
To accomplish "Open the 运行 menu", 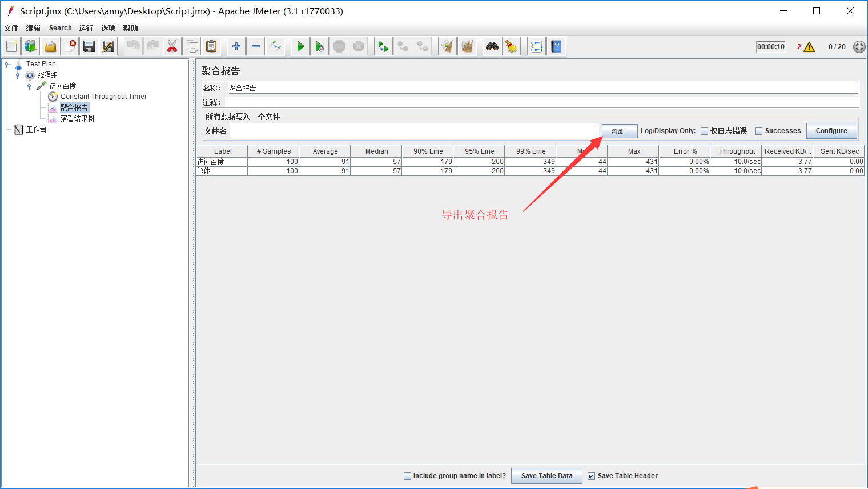I will 86,28.
